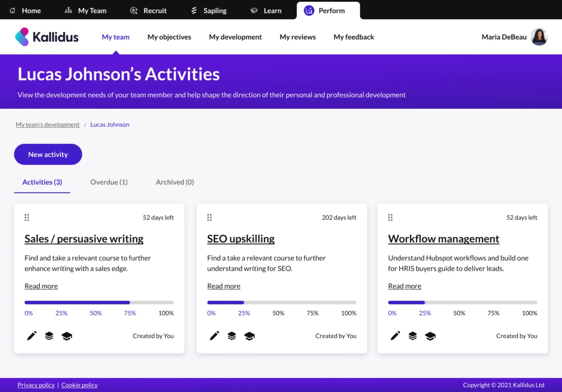Open Maria DeBeau's profile avatar
The width and height of the screenshot is (562, 392).
tap(539, 37)
